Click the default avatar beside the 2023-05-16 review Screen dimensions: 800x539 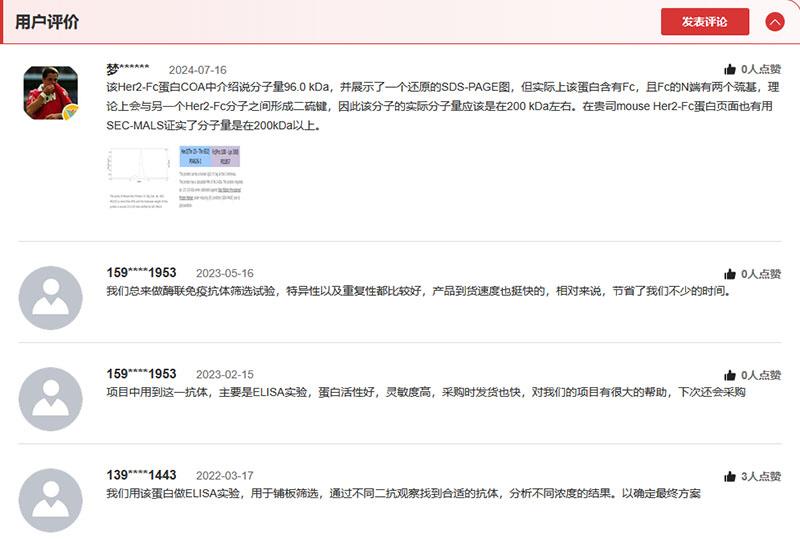coord(50,297)
